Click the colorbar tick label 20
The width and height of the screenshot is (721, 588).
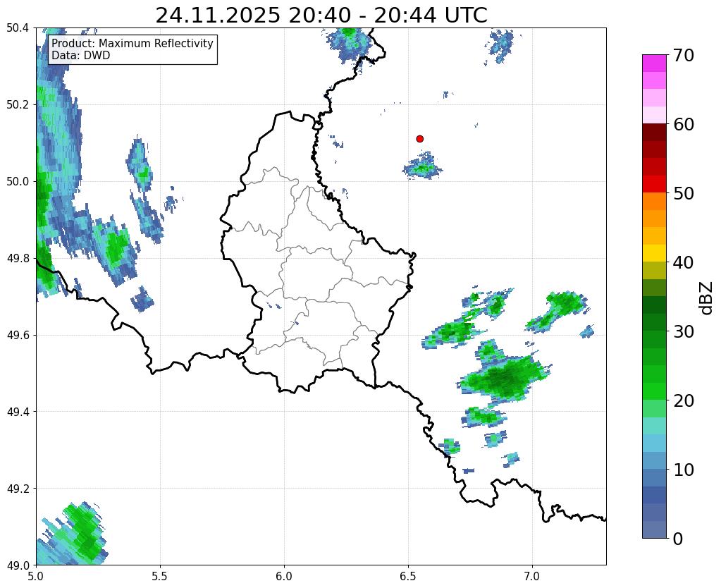pos(683,400)
